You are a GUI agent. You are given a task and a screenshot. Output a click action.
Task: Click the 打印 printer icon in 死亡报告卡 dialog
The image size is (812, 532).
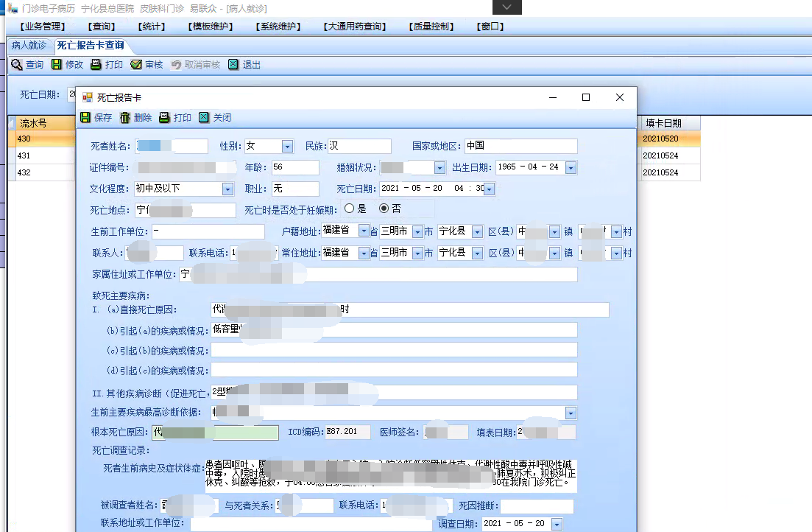click(164, 118)
